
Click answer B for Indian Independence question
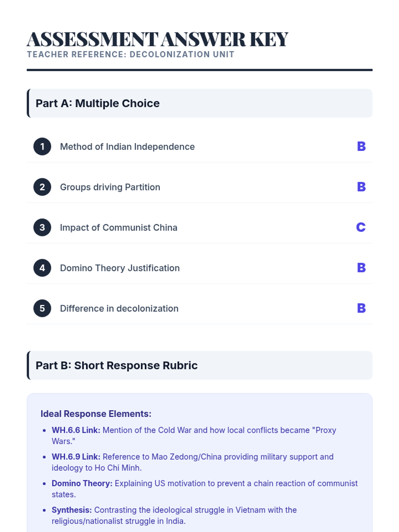361,147
